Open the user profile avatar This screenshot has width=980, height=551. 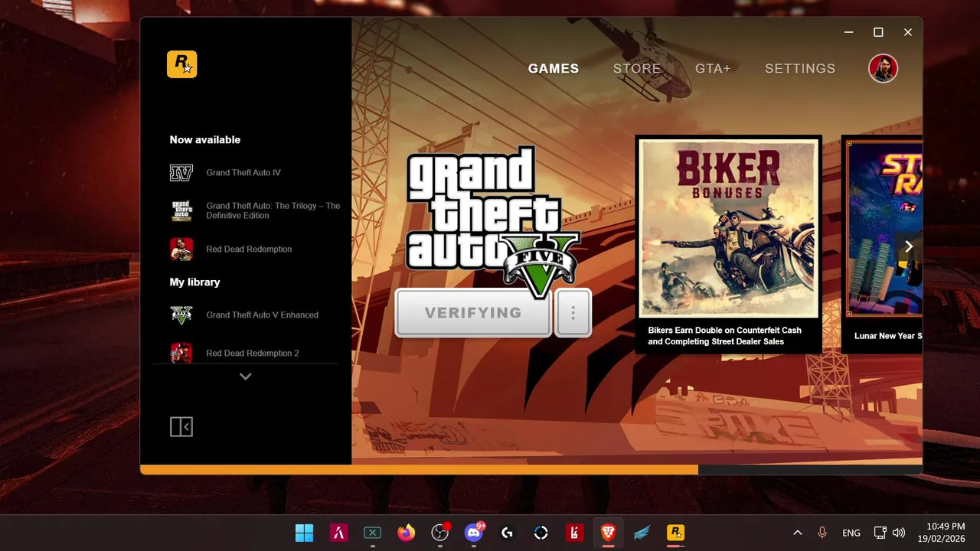(x=883, y=68)
